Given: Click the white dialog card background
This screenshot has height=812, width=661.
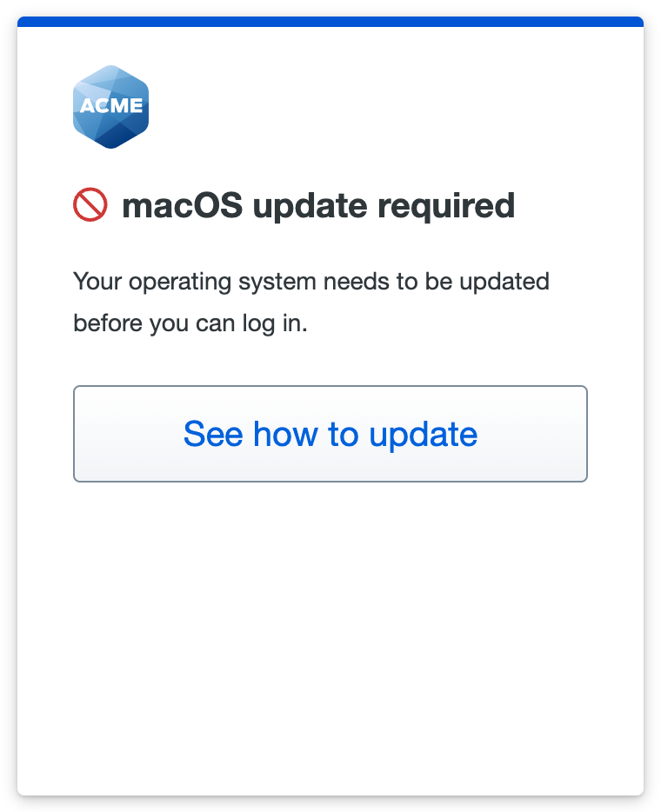Looking at the screenshot, I should [330, 609].
